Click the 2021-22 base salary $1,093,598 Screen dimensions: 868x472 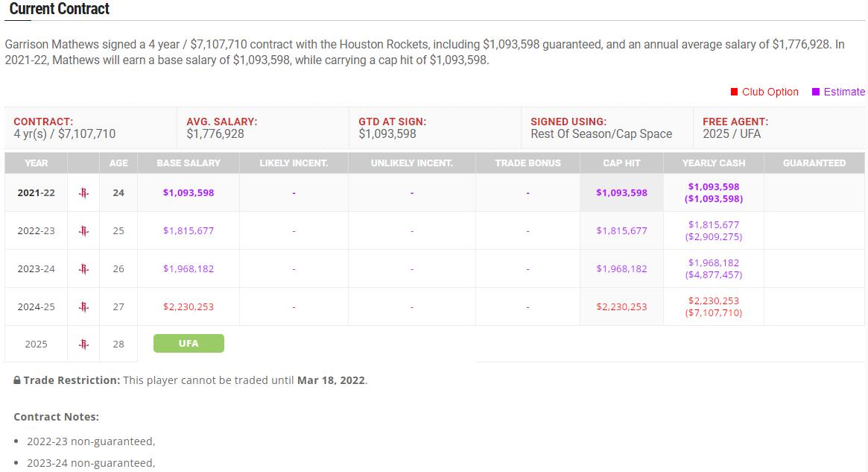[189, 193]
